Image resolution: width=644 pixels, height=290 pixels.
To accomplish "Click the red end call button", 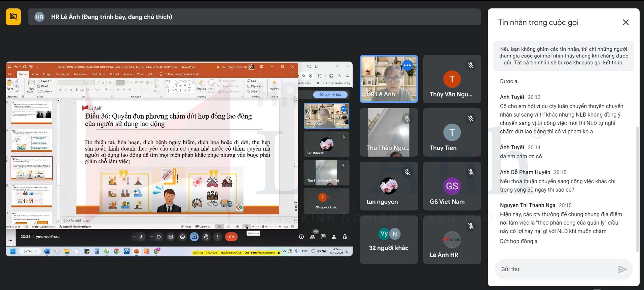I will (x=231, y=237).
